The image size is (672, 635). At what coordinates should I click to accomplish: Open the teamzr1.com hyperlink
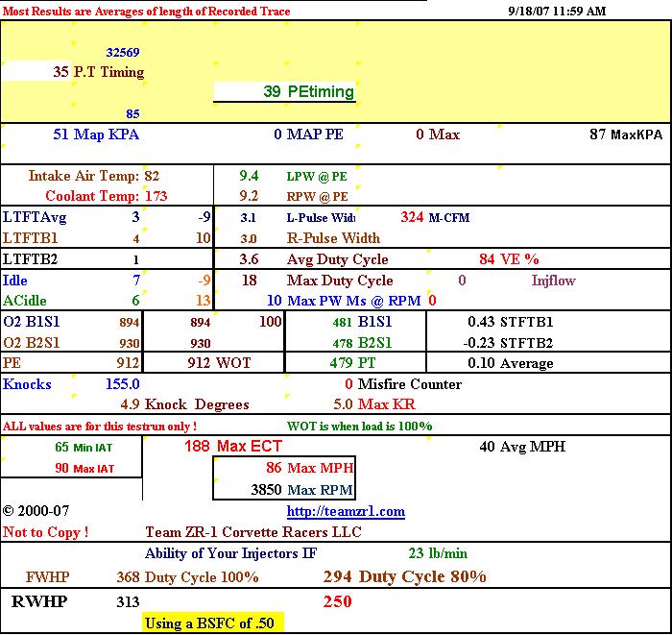(346, 512)
